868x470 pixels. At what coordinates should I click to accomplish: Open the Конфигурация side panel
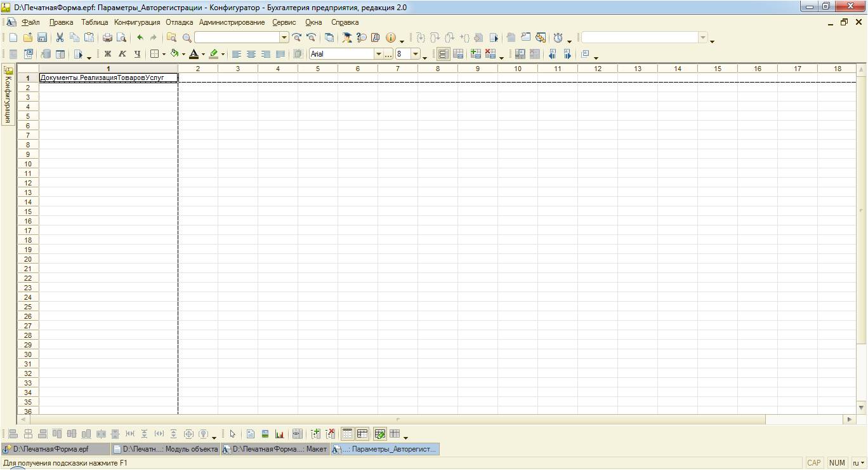coord(8,95)
